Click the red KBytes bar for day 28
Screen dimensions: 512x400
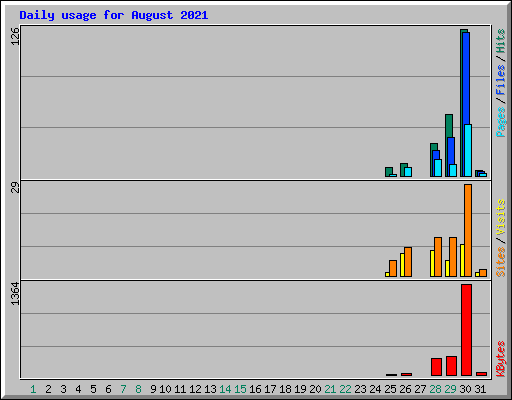[436, 367]
